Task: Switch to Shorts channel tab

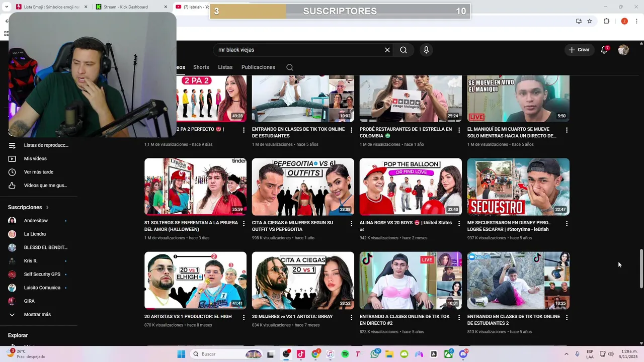Action: click(201, 67)
